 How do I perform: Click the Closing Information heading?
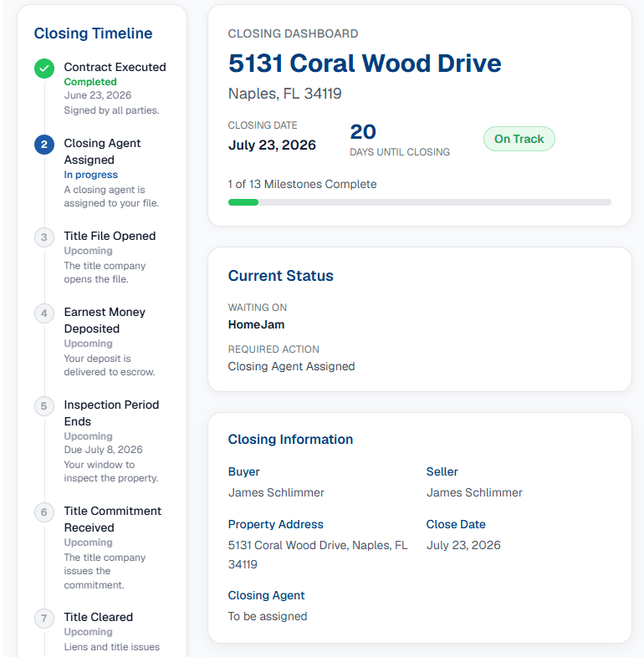290,439
